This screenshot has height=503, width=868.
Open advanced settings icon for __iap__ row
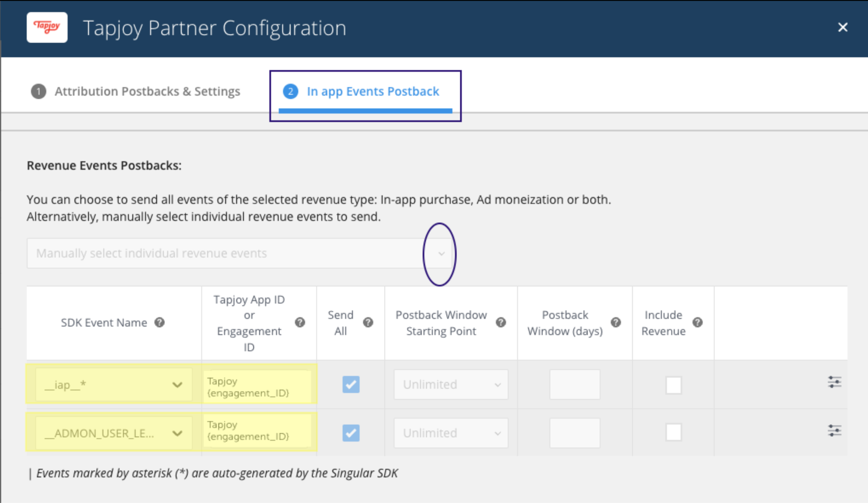[834, 382]
